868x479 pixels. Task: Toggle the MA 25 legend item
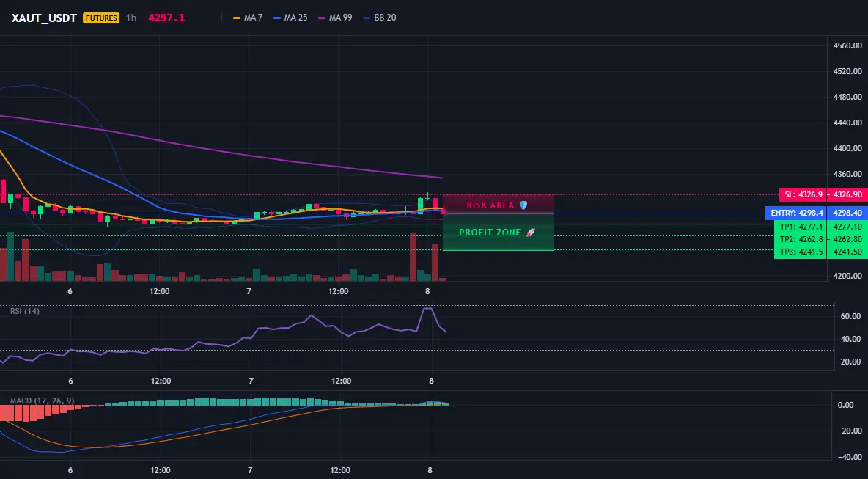tap(290, 18)
